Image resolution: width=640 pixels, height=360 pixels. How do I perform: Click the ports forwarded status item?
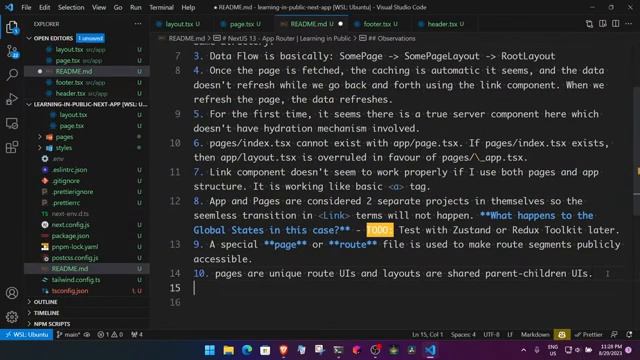(x=137, y=335)
